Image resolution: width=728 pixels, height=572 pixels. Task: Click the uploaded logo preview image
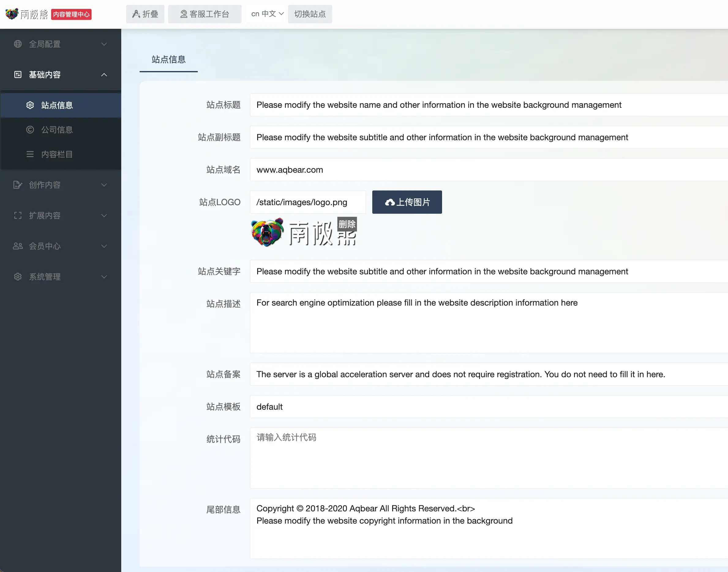pos(304,232)
